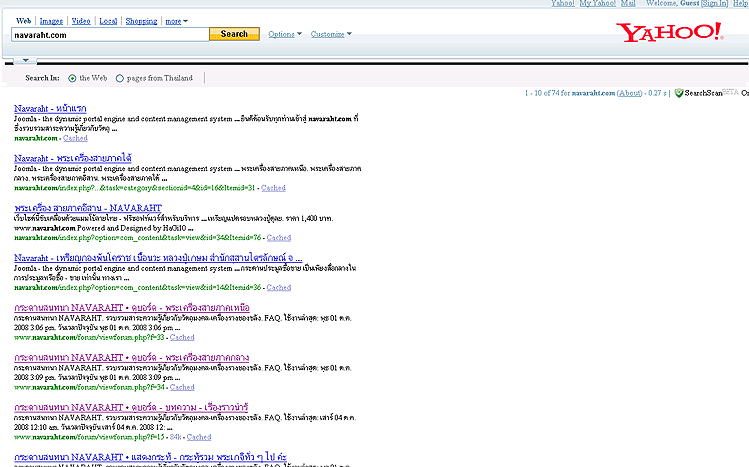Open Cached link for Itemid=76 result
This screenshot has height=467, width=749.
pyautogui.click(x=279, y=238)
